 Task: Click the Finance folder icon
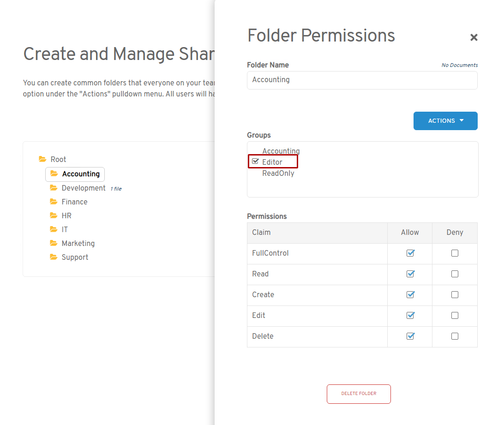click(x=54, y=202)
